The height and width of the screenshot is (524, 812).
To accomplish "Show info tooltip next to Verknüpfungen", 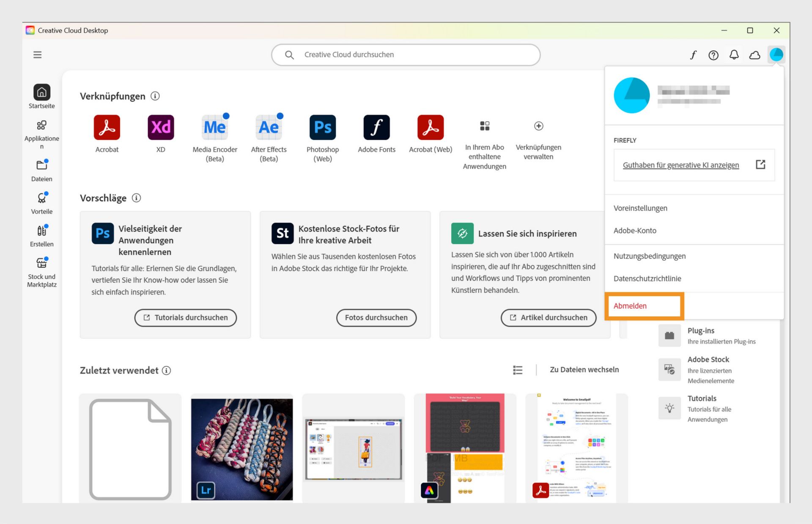I will 155,96.
